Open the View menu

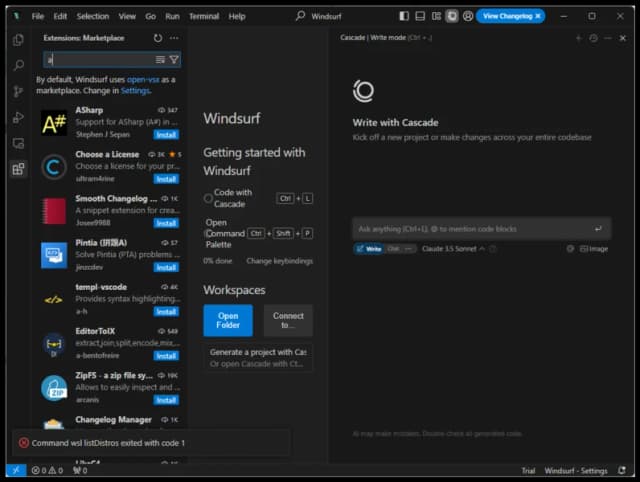pyautogui.click(x=127, y=16)
